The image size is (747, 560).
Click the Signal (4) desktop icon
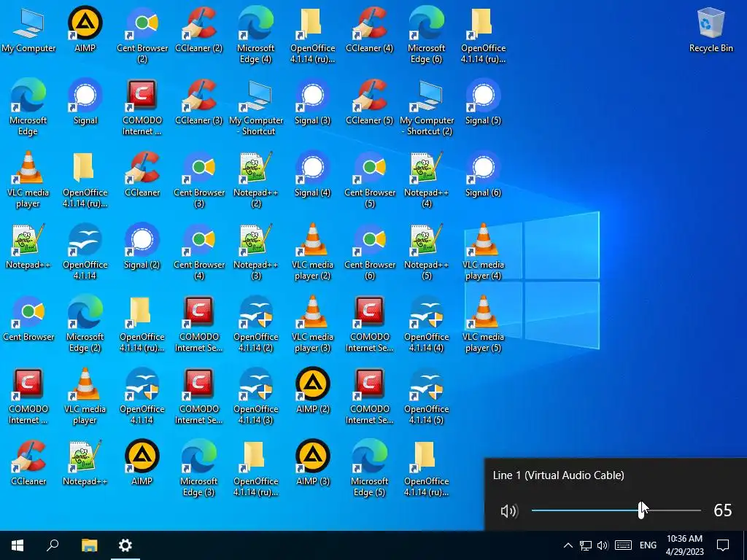pos(312,174)
